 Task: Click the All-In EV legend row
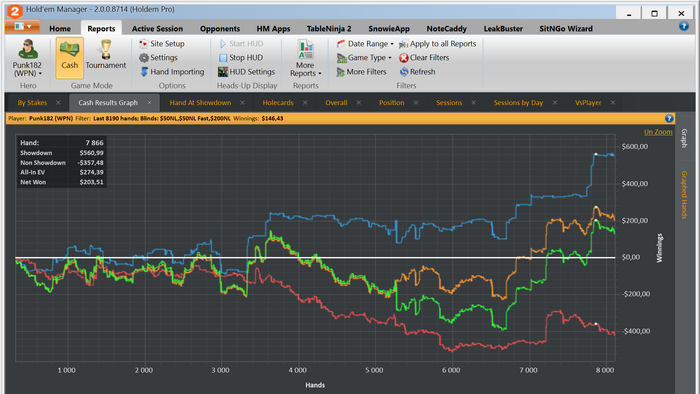coord(62,172)
